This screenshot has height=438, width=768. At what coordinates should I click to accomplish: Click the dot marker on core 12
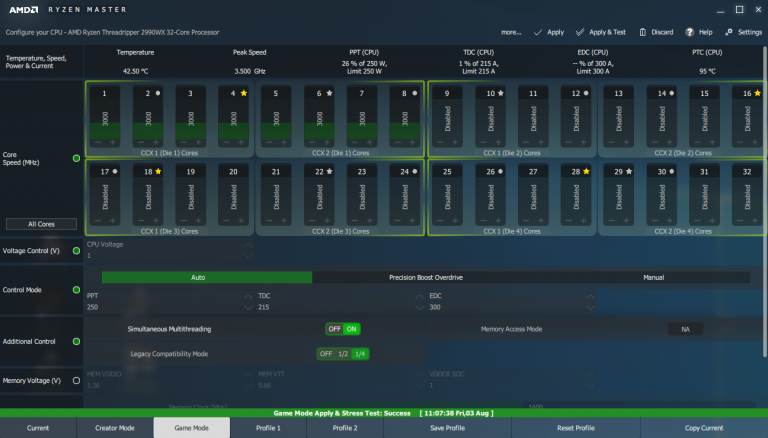586,93
